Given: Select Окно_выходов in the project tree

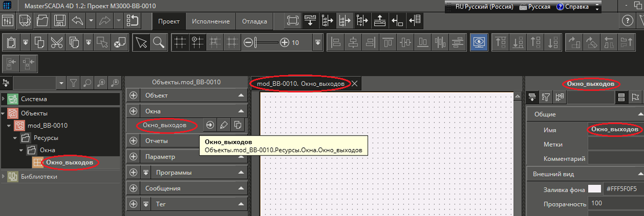Looking at the screenshot, I should [70, 162].
